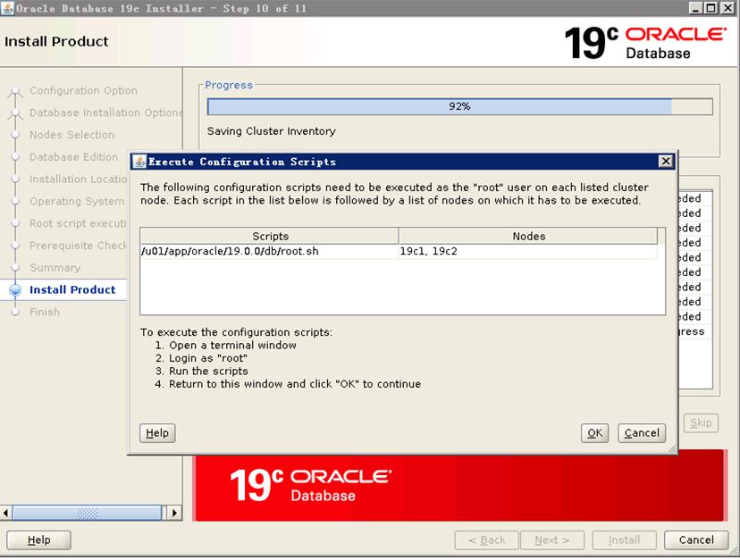
Task: Select the nodes cell '19c1, 19c2'
Action: 528,251
